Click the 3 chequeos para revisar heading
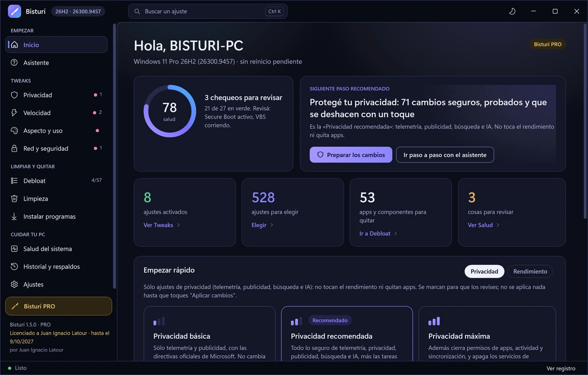 (244, 98)
